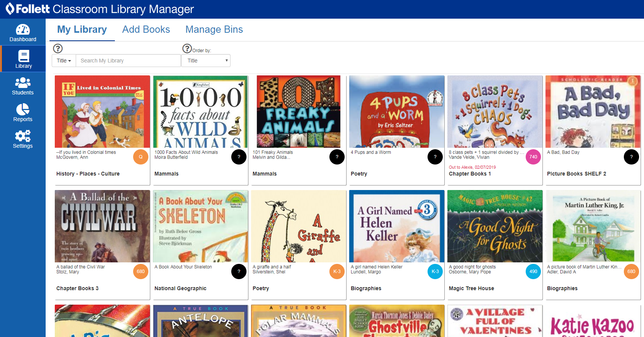Open the Order by Title dropdown
644x337 pixels.
(x=206, y=61)
